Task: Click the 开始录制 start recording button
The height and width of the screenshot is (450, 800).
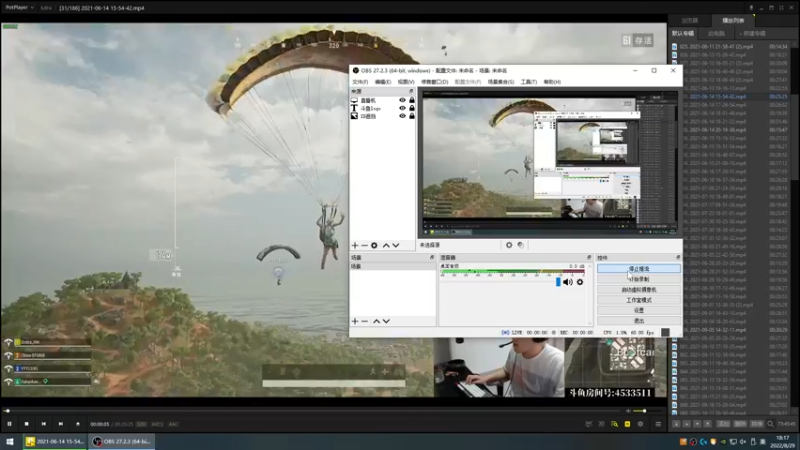Action: point(639,279)
